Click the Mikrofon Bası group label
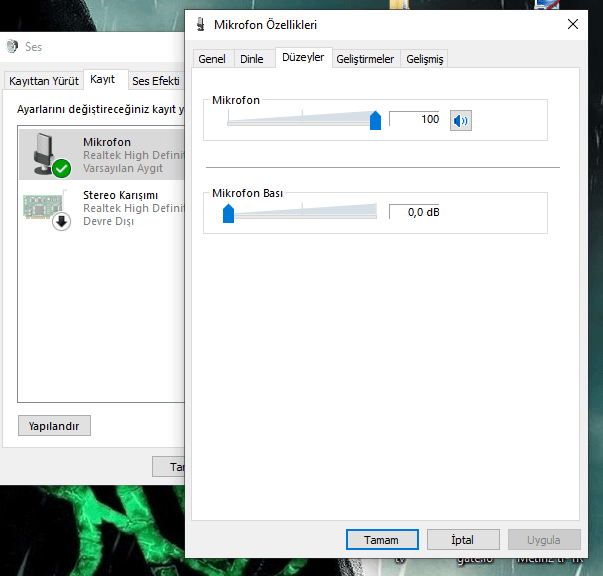 tap(247, 193)
